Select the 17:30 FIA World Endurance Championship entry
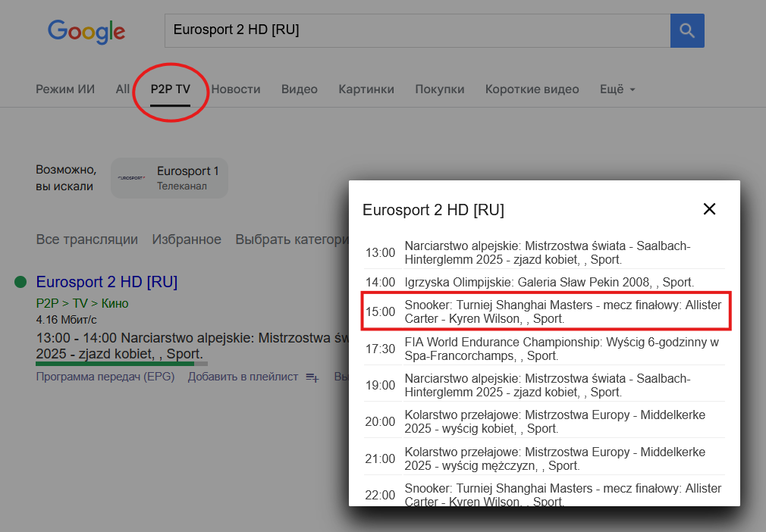This screenshot has height=532, width=766. coord(545,349)
